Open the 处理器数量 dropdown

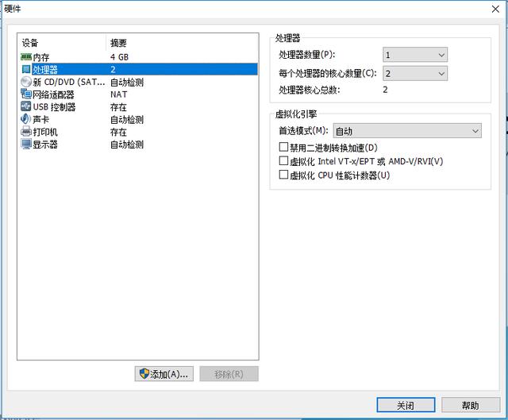point(415,55)
